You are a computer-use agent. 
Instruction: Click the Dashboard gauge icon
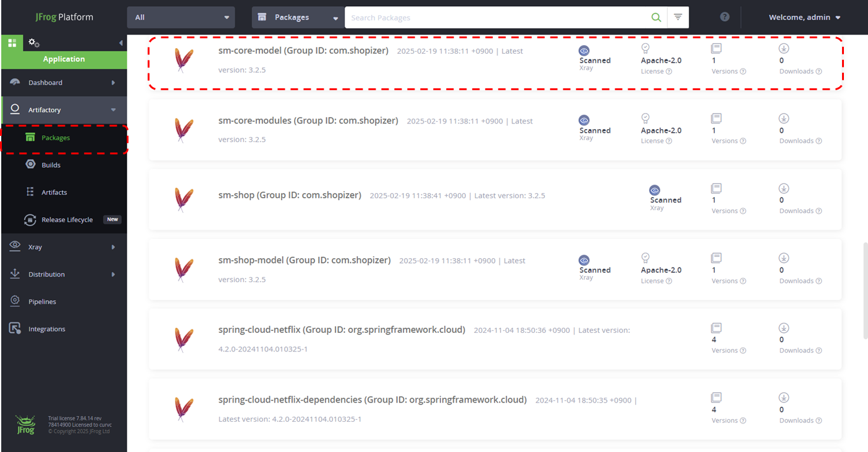(15, 82)
